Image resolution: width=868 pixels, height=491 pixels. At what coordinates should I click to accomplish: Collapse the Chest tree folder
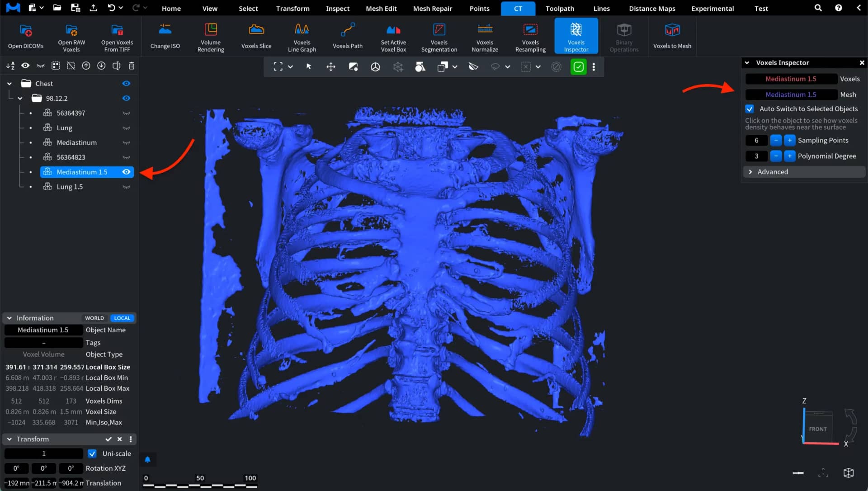pos(9,84)
